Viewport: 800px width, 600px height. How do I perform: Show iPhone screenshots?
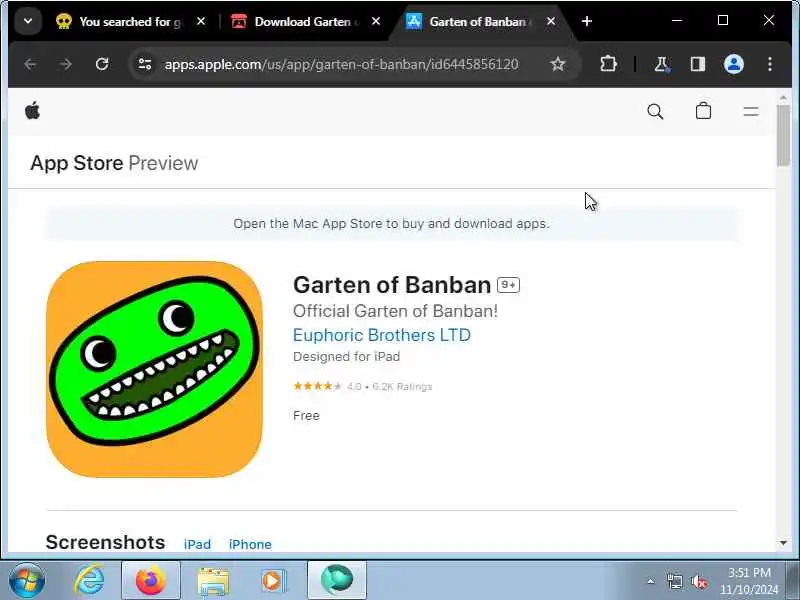click(x=250, y=544)
